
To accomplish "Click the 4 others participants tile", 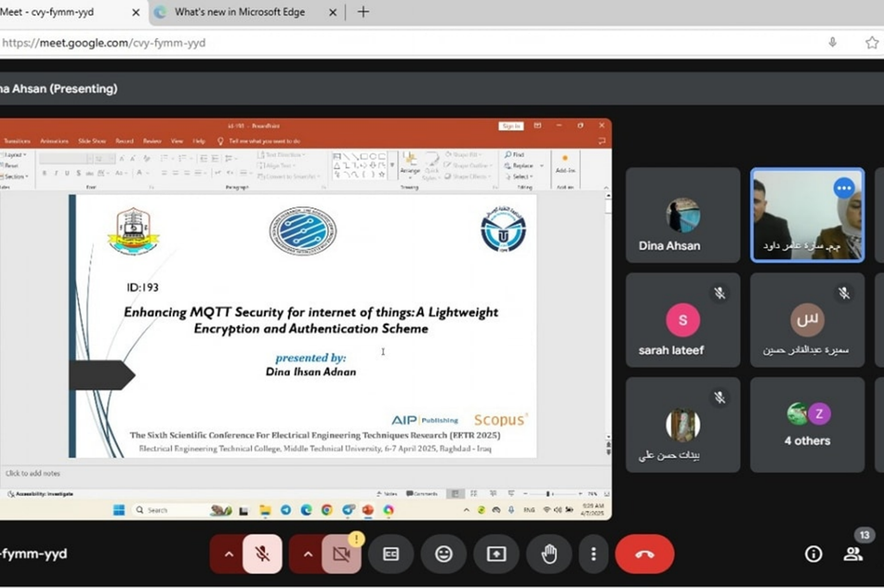I will pyautogui.click(x=807, y=425).
